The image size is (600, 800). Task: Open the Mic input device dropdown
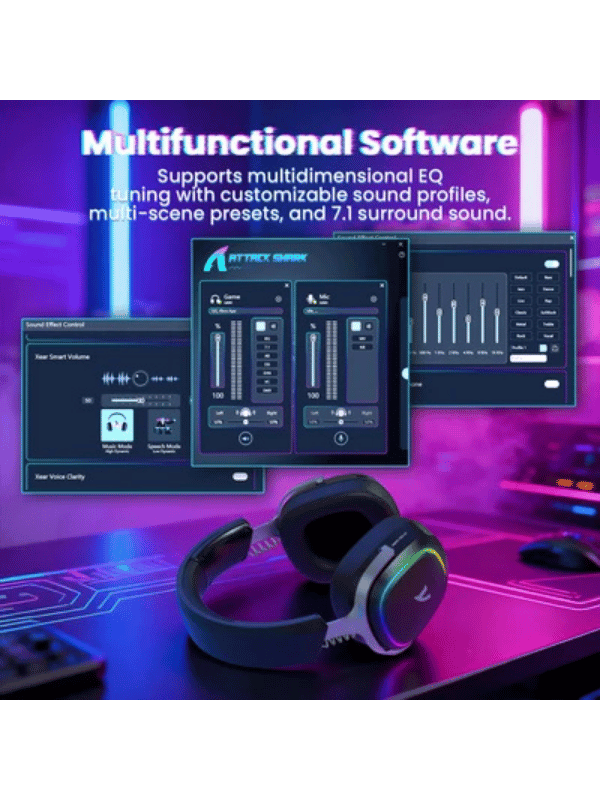(340, 311)
